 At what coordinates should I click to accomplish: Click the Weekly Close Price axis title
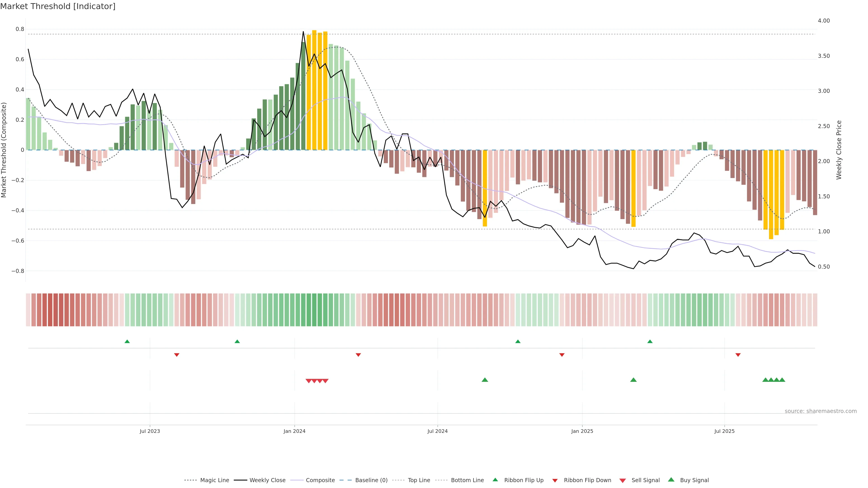[839, 150]
